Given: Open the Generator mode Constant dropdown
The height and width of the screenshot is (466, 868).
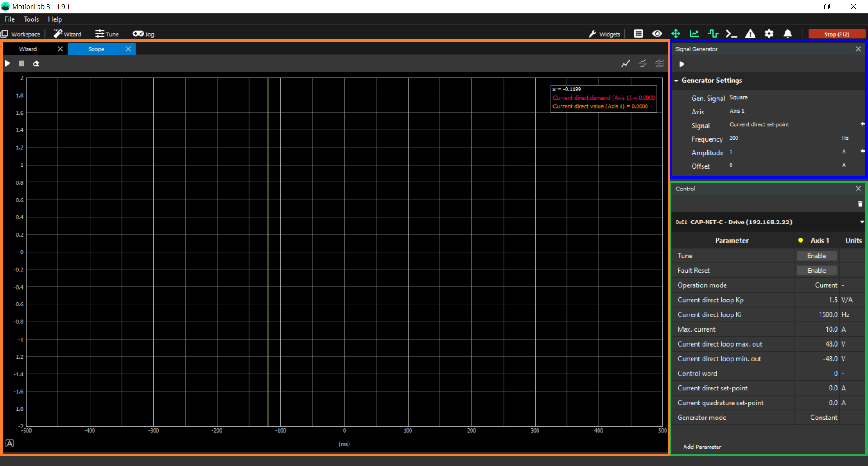Looking at the screenshot, I should click(816, 418).
